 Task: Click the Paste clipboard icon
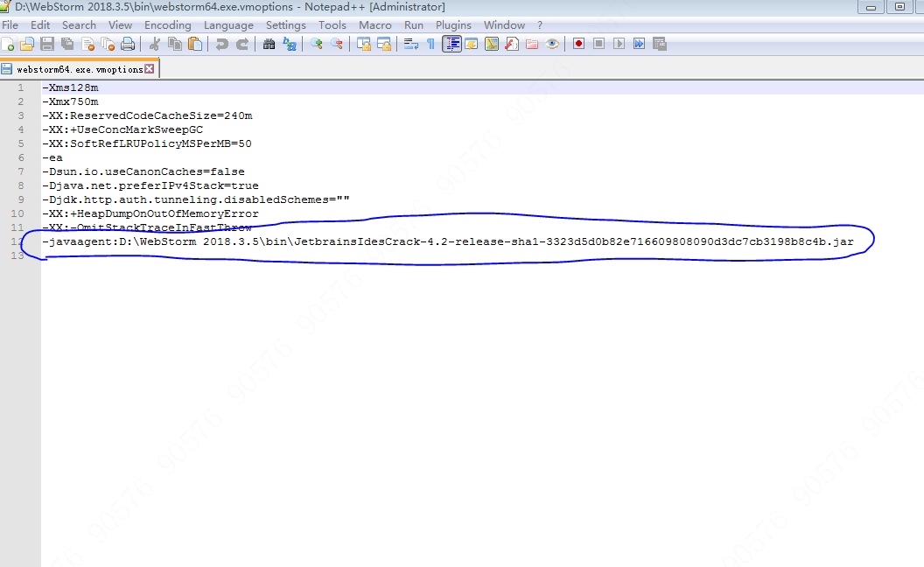(195, 45)
